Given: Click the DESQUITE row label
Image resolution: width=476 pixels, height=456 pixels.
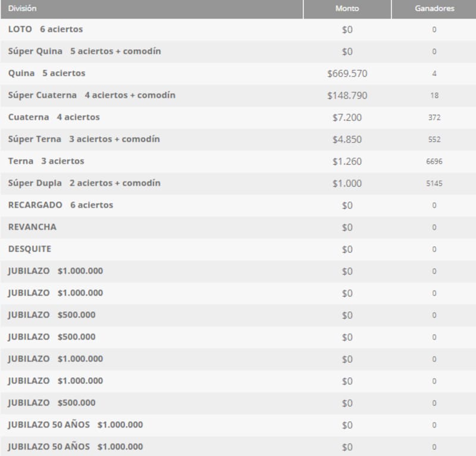Looking at the screenshot, I should [x=30, y=249].
